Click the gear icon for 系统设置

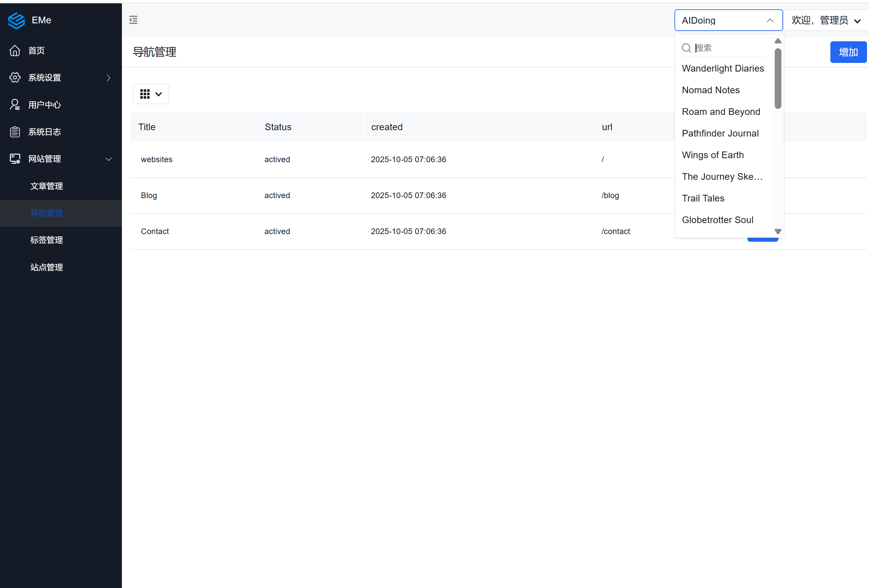15,77
